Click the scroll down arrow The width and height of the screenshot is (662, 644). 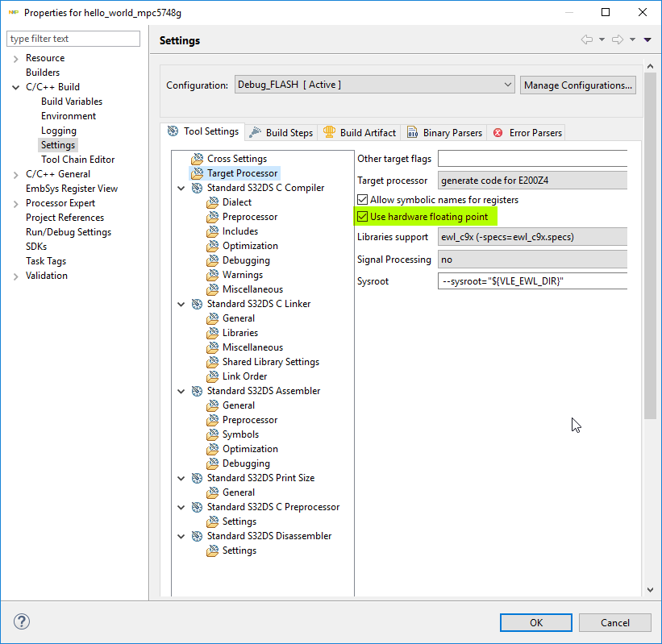coord(650,589)
